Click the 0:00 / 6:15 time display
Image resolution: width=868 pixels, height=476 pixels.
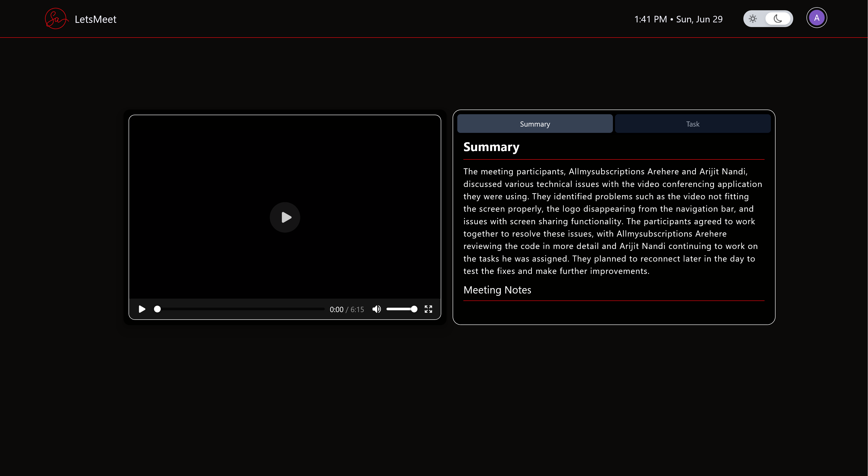(347, 310)
